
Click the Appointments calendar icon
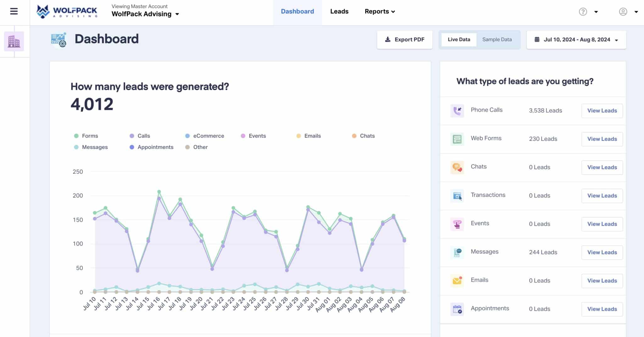(x=457, y=309)
